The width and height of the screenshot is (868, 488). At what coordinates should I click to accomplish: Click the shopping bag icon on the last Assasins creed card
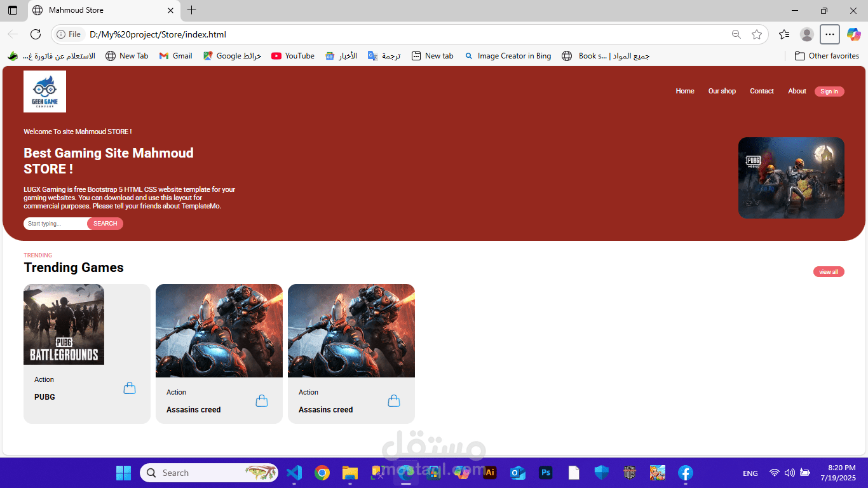394,401
